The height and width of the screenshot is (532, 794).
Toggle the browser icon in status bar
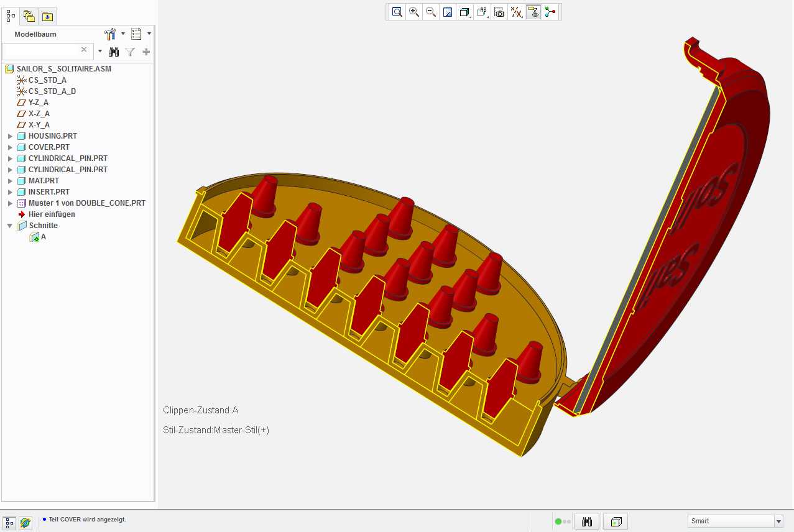click(x=25, y=523)
